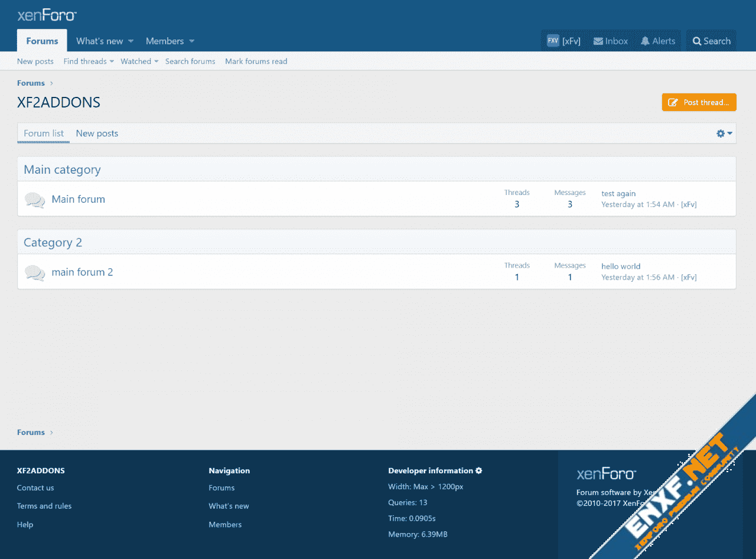Expand the Members dropdown arrow
This screenshot has height=559, width=756.
coord(192,41)
